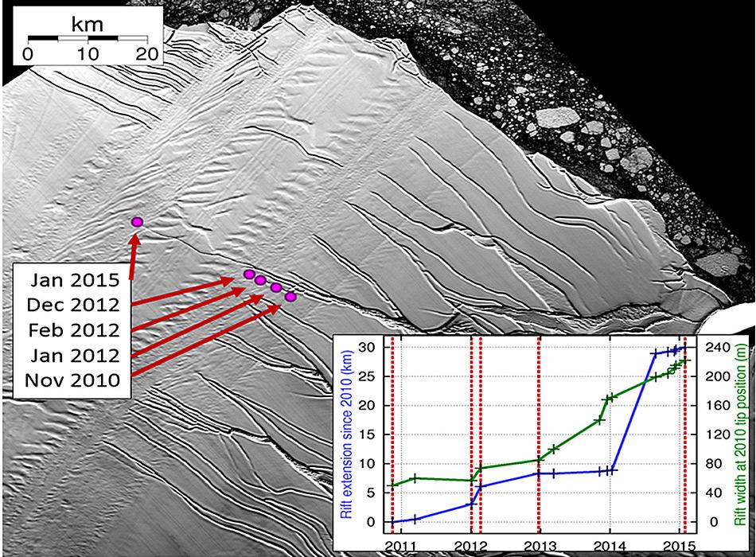Click the magenta dot the Jan 2012 arrow points to
The height and width of the screenshot is (557, 756).
point(276,287)
